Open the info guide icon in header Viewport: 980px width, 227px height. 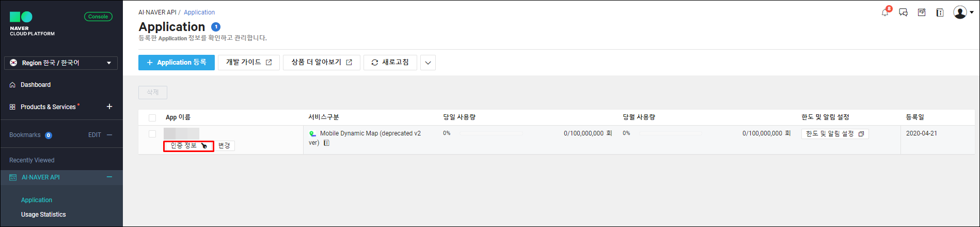click(x=940, y=12)
